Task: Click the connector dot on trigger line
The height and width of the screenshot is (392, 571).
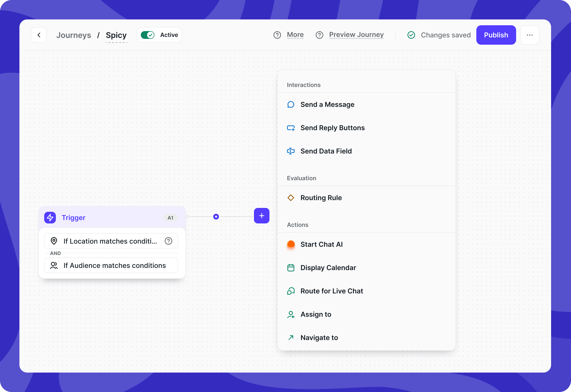Action: (216, 216)
